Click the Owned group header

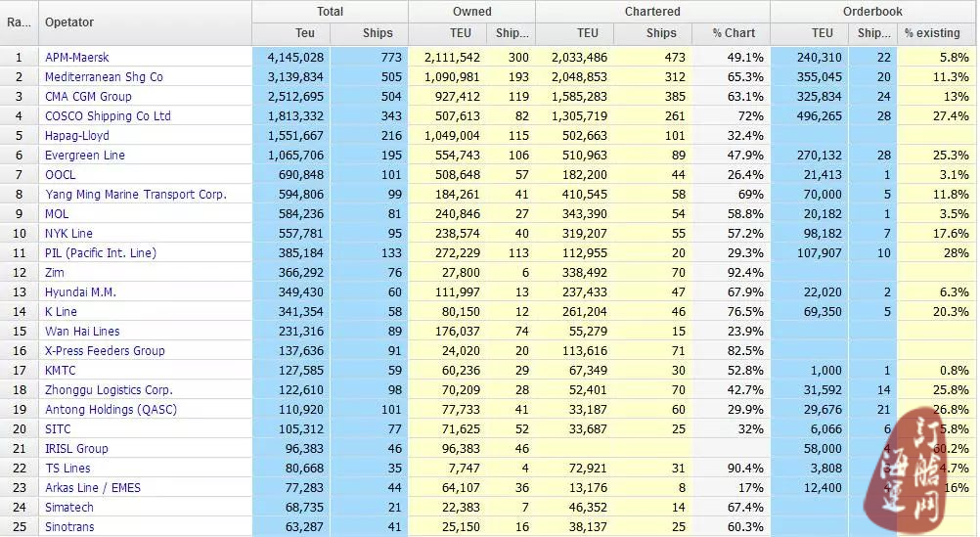pyautogui.click(x=471, y=12)
